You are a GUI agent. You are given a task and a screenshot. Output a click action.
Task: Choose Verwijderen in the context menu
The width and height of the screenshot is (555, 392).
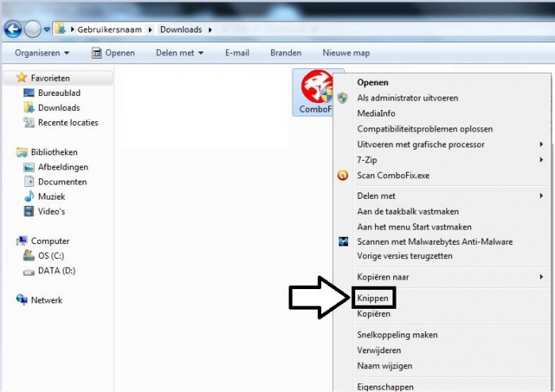(379, 350)
